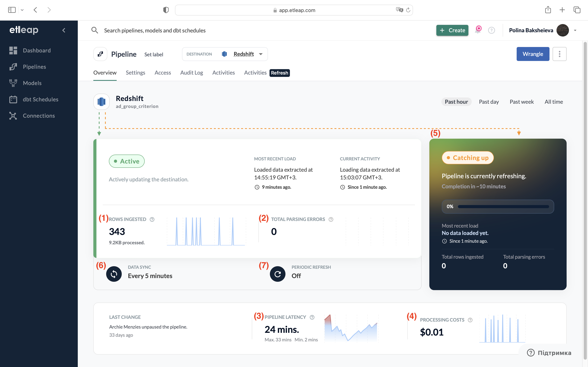Open the Audit Log tab
The width and height of the screenshot is (588, 367).
(192, 73)
